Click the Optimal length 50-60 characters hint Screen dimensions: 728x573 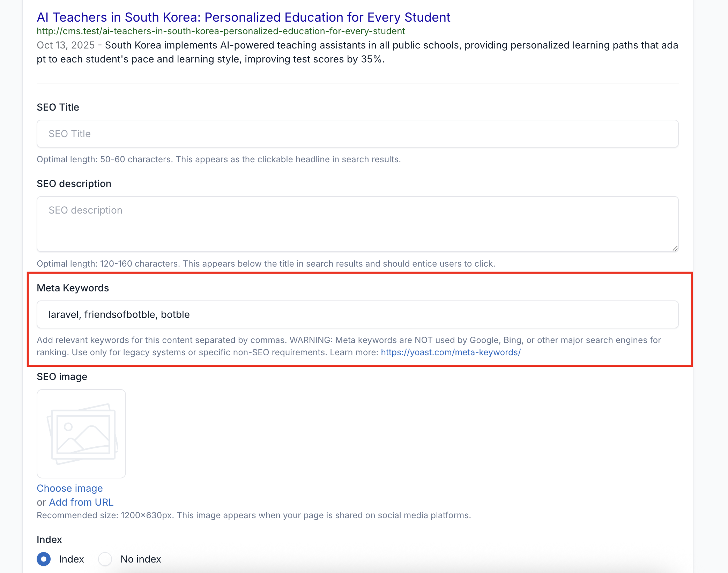pyautogui.click(x=218, y=159)
